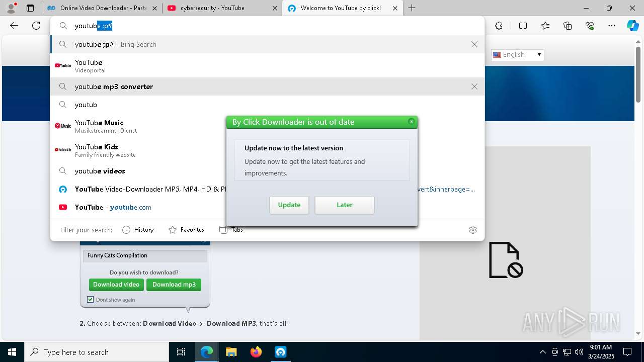Open Task View on the taskbar
This screenshot has width=644, height=362.
click(x=181, y=352)
